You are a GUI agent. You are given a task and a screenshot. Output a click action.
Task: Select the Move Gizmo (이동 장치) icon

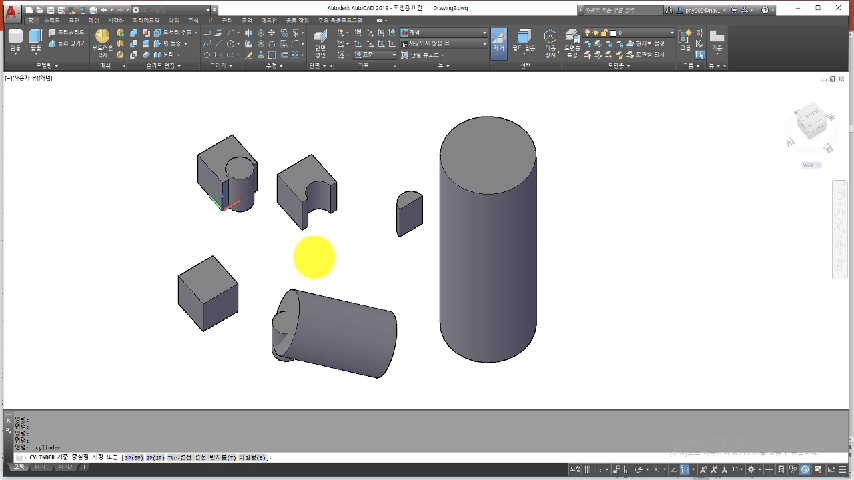[551, 40]
